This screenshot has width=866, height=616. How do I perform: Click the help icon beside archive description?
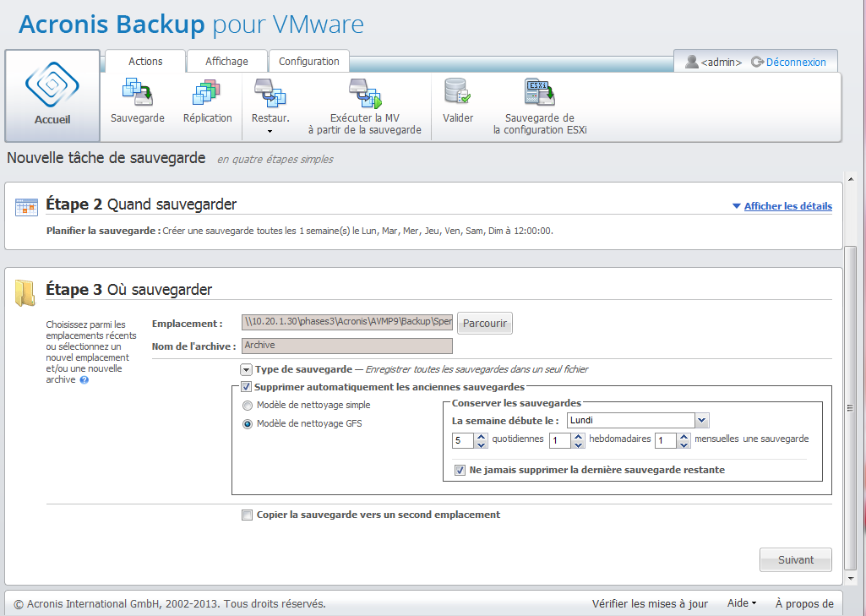[84, 380]
